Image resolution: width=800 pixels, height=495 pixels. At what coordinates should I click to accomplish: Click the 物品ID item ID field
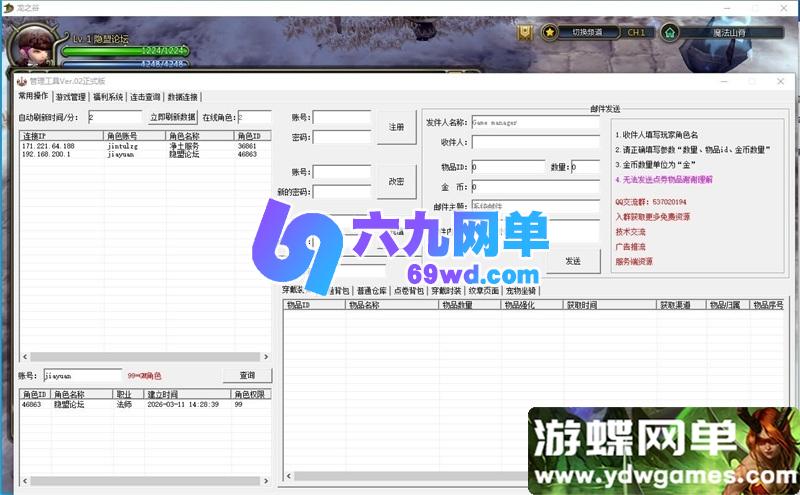point(508,167)
